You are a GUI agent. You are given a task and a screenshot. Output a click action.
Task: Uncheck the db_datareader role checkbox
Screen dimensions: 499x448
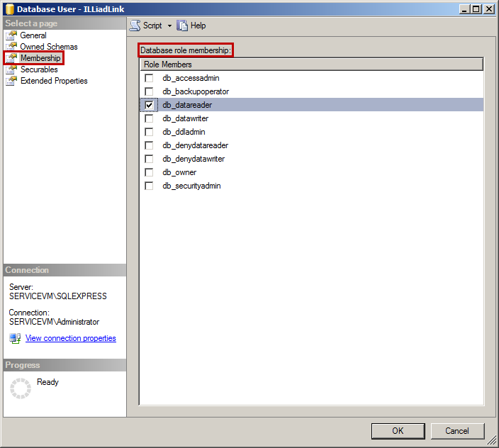(149, 105)
